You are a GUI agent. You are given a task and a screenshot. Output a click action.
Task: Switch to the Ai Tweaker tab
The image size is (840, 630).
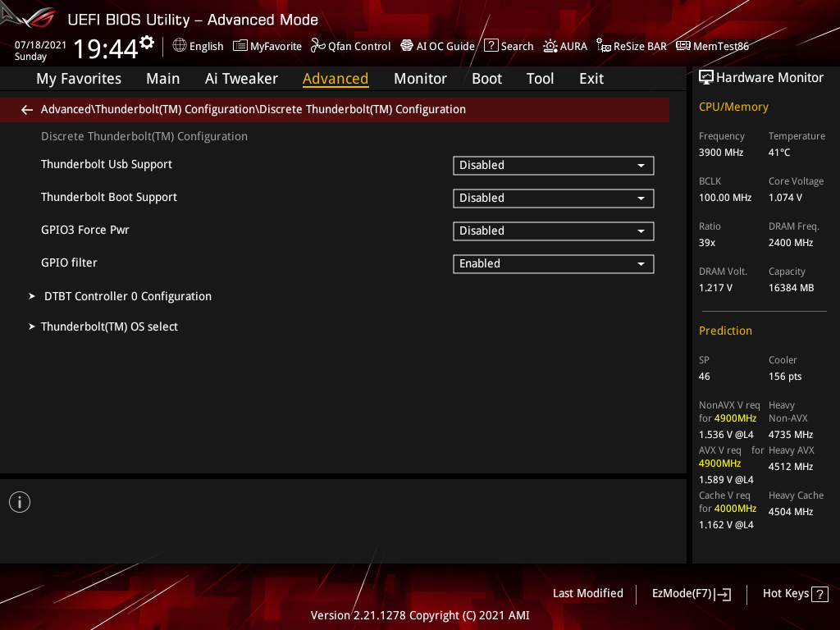(x=241, y=78)
